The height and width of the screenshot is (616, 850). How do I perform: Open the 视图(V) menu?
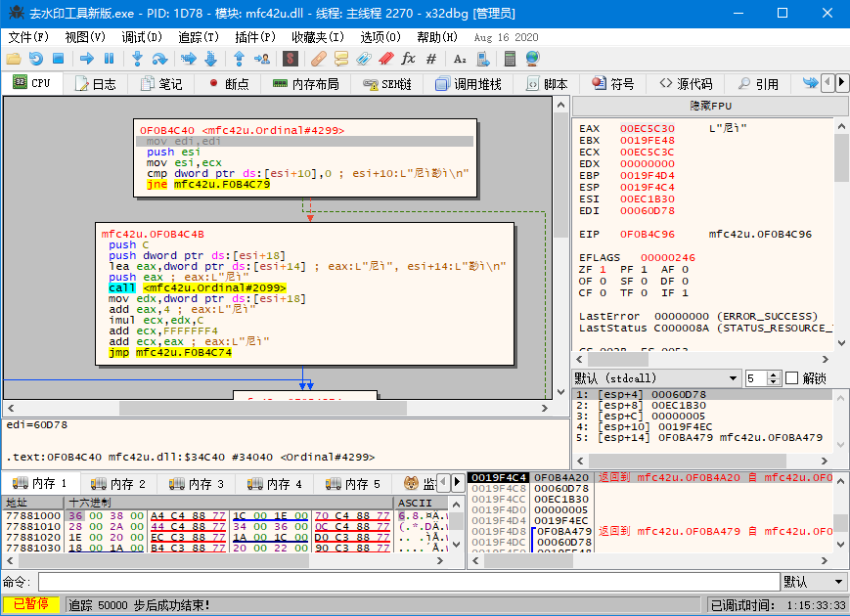pyautogui.click(x=84, y=37)
